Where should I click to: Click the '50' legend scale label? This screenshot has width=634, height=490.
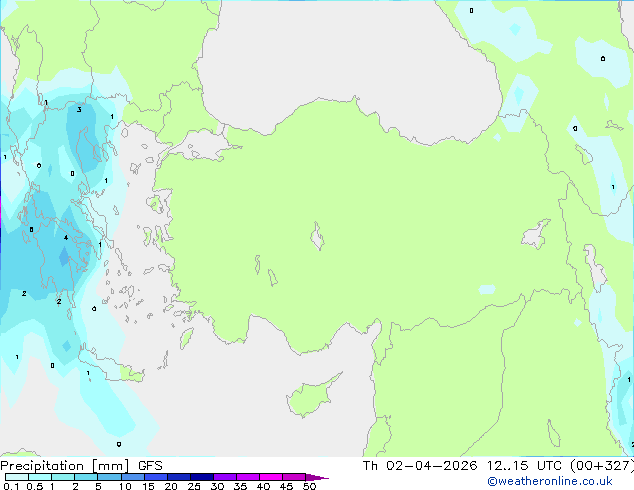(309, 486)
